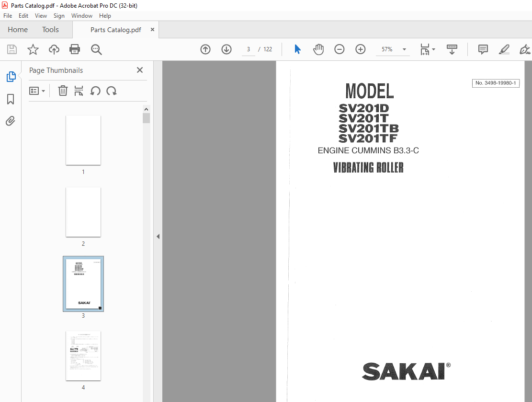Click the total pages 122 label
532x402 pixels.
(268, 49)
